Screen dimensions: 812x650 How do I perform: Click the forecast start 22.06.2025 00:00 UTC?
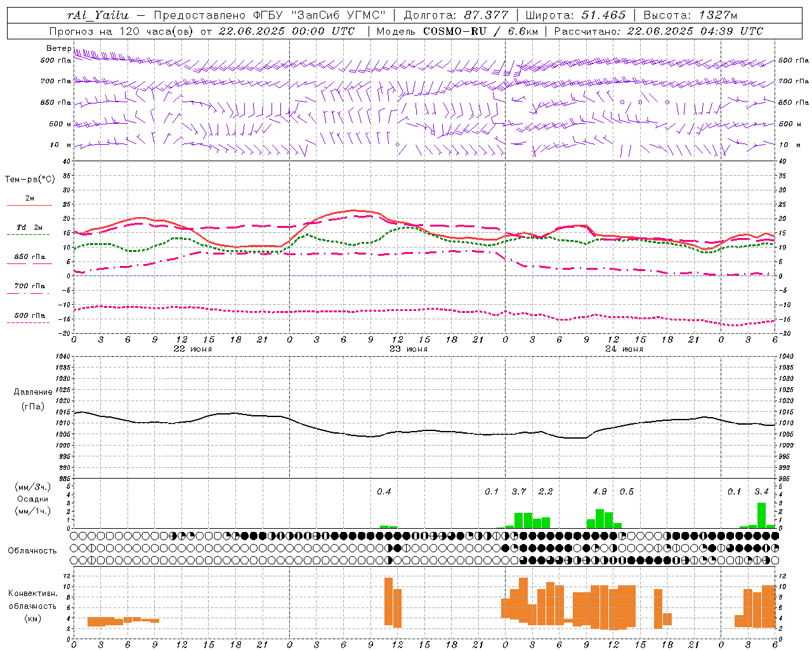287,31
